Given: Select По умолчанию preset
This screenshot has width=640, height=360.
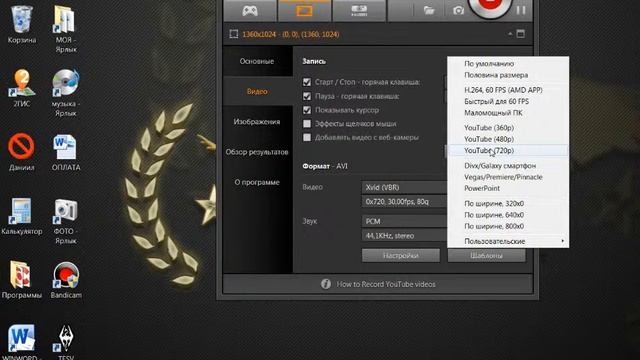Looking at the screenshot, I should coord(508,64).
